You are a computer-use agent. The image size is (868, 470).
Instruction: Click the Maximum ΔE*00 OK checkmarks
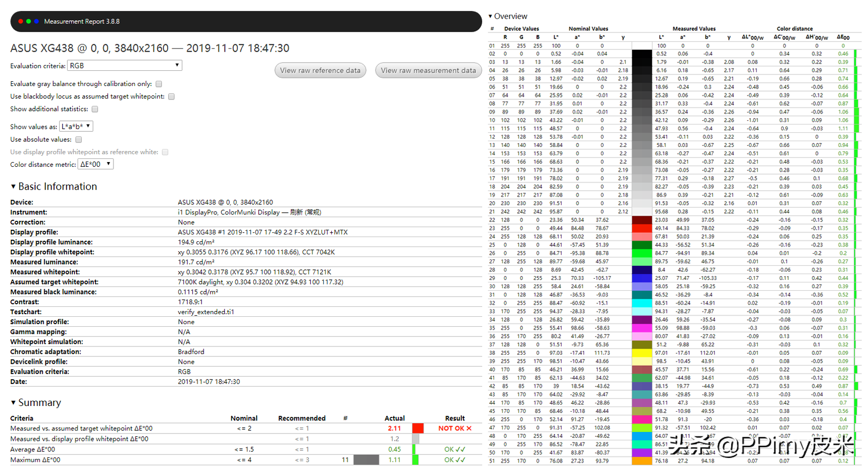[x=455, y=460]
